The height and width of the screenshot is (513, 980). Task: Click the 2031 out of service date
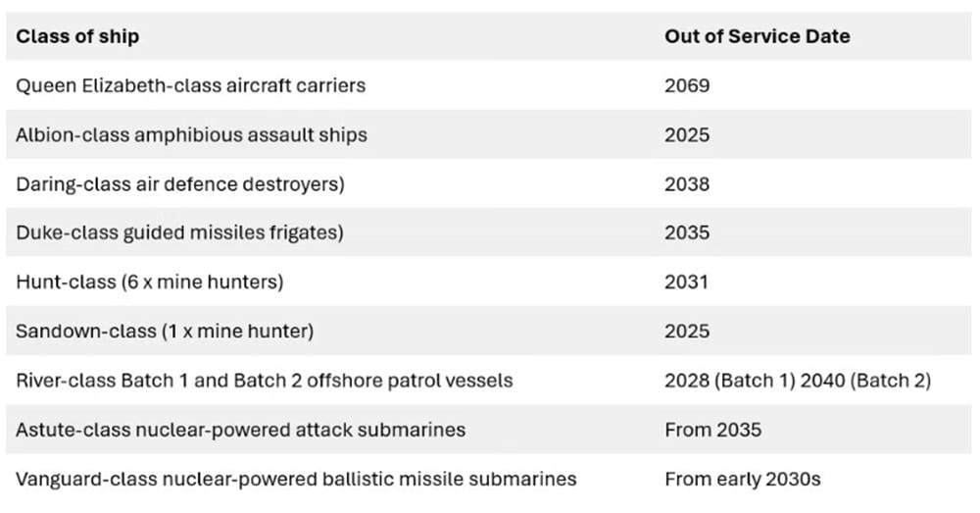point(686,282)
